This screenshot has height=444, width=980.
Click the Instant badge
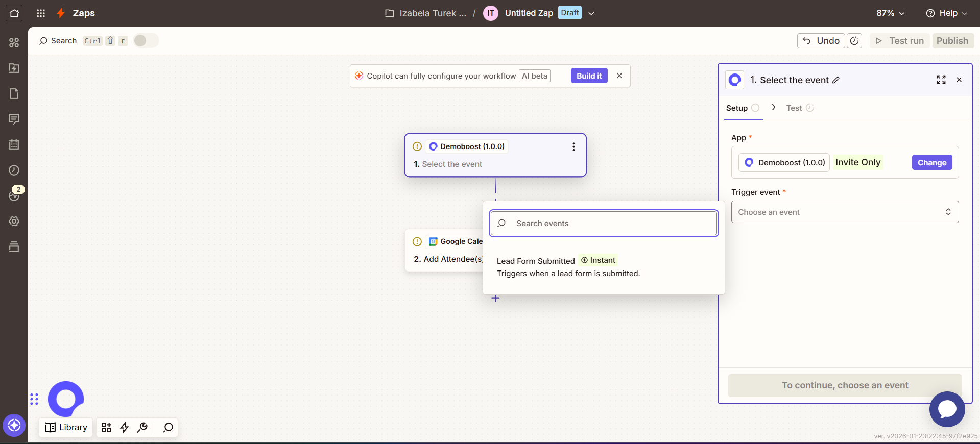[598, 260]
